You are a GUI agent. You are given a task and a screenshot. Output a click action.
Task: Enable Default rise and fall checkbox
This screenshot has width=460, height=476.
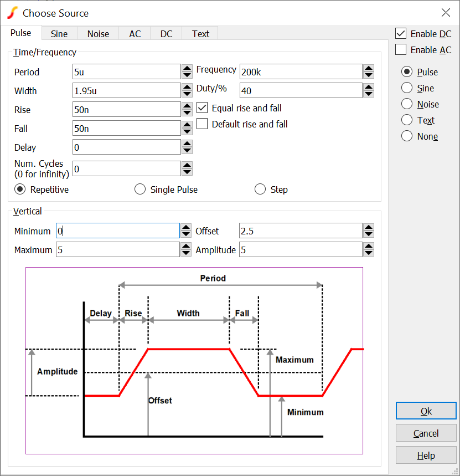[x=202, y=124]
